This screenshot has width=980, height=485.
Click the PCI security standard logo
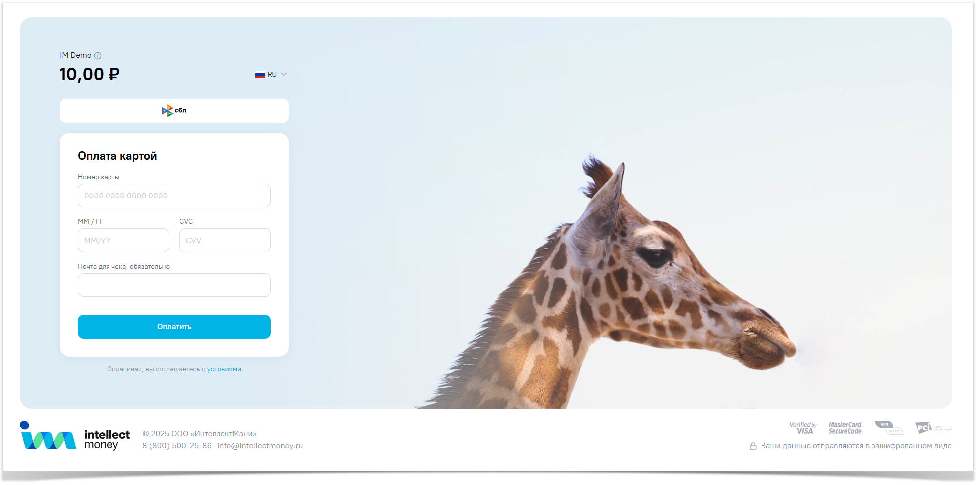(933, 428)
